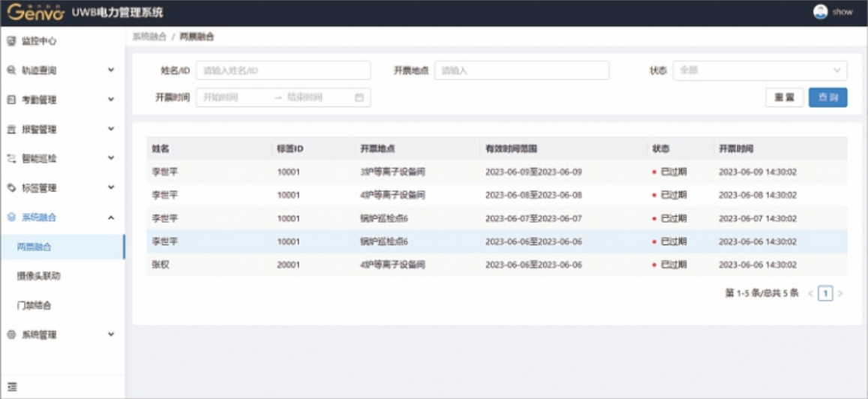Click the 重置 reset button
The height and width of the screenshot is (399, 868).
[785, 97]
